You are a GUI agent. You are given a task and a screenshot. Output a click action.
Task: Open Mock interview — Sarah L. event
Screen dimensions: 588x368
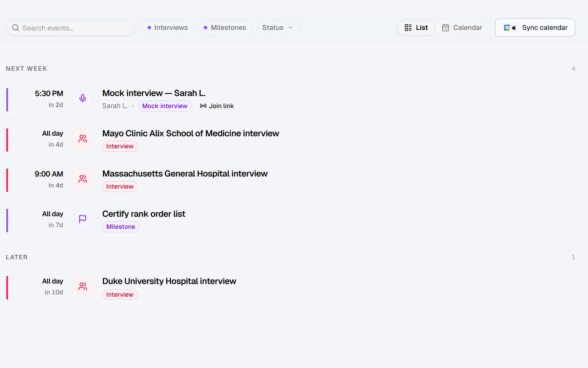point(154,93)
